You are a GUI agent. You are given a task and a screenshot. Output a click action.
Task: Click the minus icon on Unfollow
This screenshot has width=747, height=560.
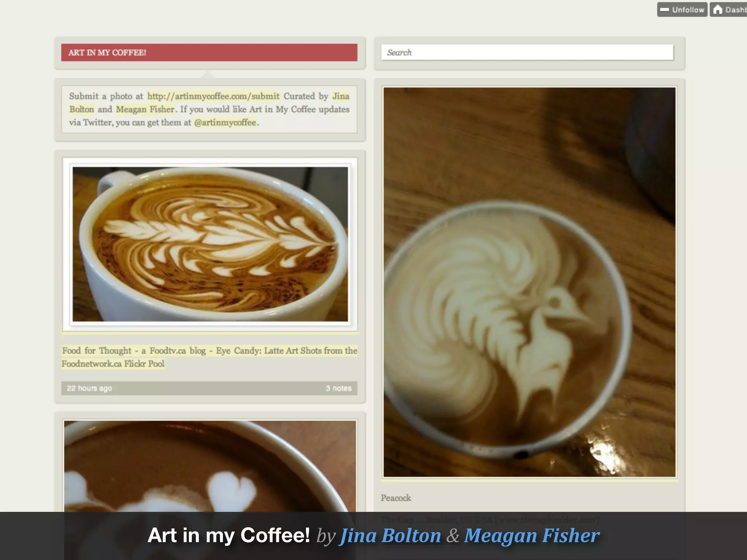665,10
